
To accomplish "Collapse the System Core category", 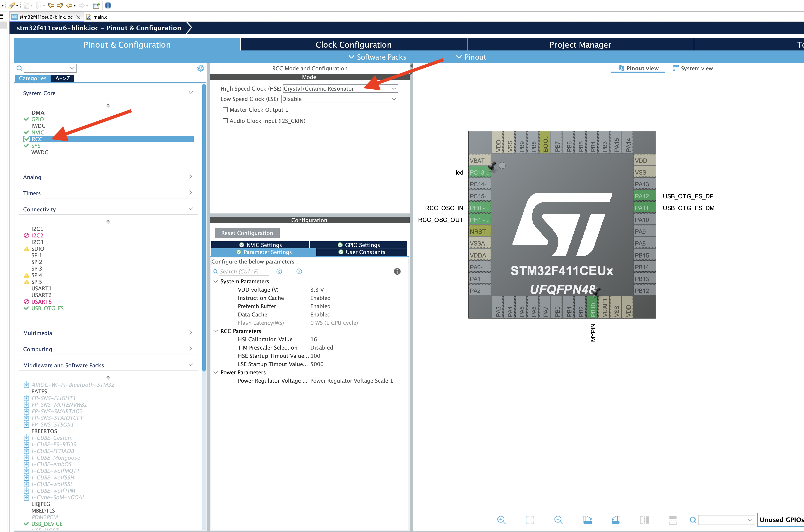I will 191,93.
